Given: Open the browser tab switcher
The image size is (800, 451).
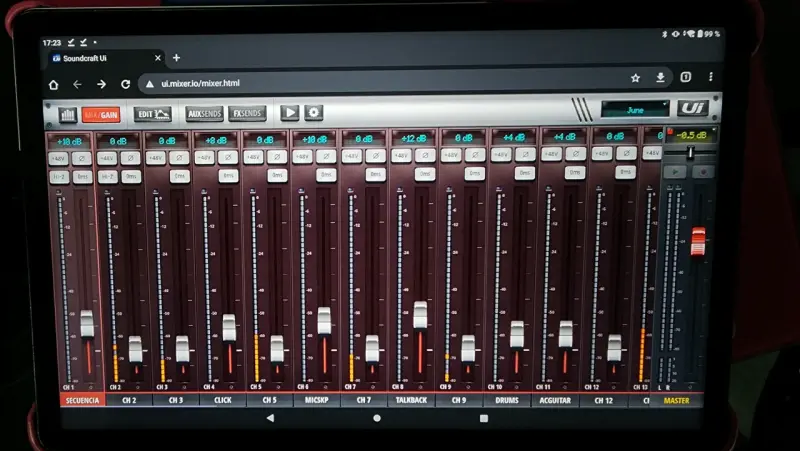Looking at the screenshot, I should (x=686, y=77).
